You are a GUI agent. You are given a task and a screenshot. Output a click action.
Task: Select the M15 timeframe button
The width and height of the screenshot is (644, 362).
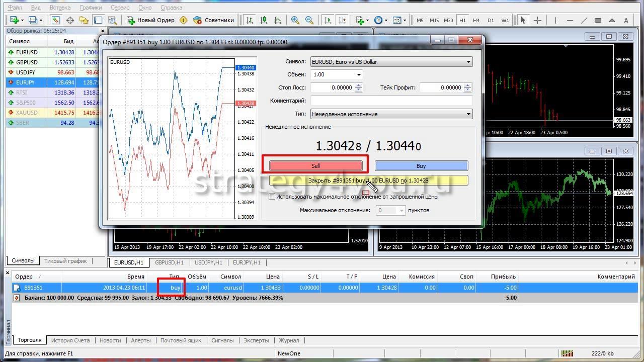coord(434,20)
